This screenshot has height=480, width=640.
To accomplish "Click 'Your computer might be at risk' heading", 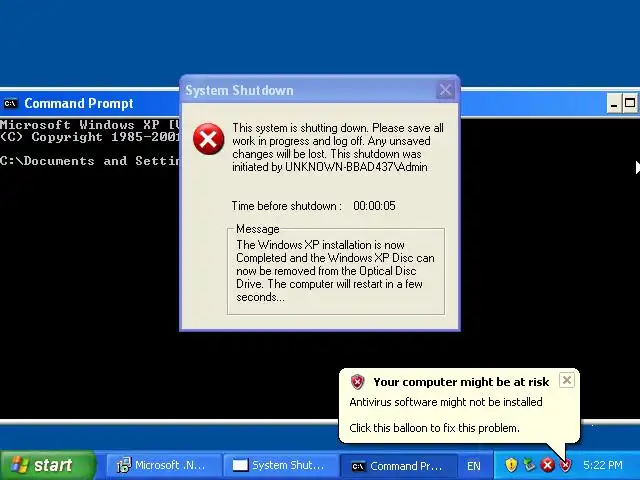I will pos(461,382).
